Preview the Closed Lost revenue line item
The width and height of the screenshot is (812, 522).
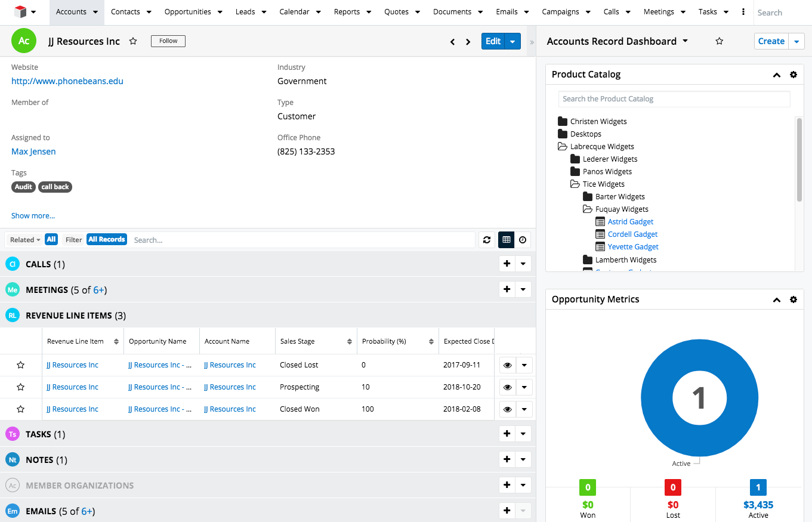point(507,365)
